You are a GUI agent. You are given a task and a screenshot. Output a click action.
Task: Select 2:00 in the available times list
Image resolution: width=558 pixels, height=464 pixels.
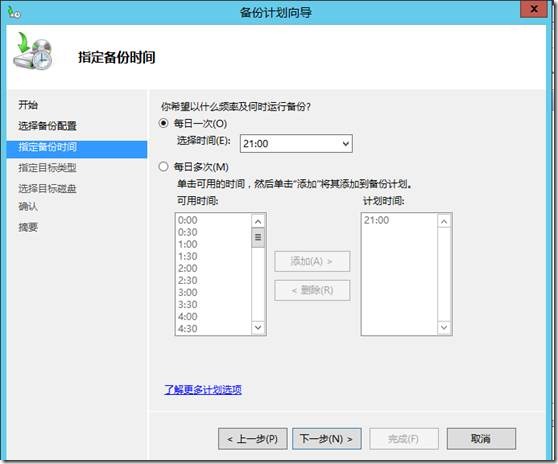[x=188, y=269]
